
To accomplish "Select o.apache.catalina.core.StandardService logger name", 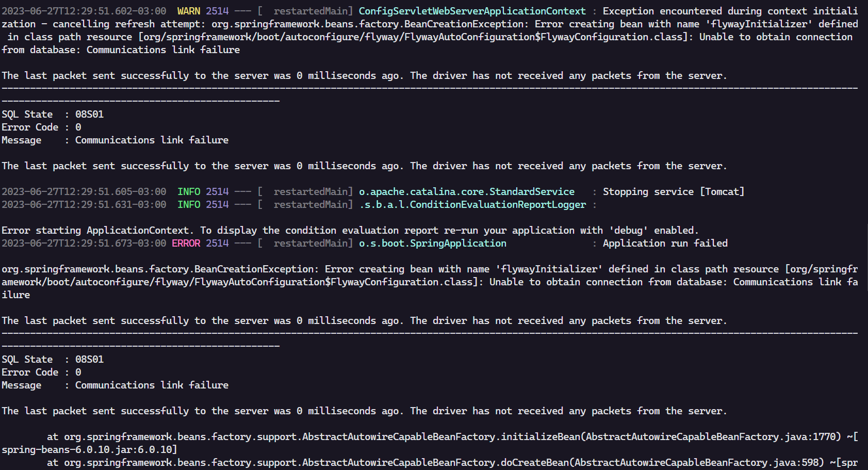I will point(467,191).
